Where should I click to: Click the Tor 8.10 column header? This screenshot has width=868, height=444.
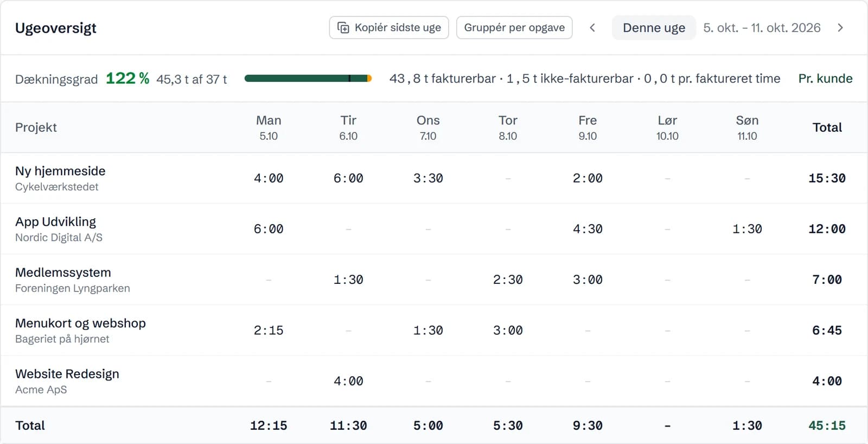(508, 128)
